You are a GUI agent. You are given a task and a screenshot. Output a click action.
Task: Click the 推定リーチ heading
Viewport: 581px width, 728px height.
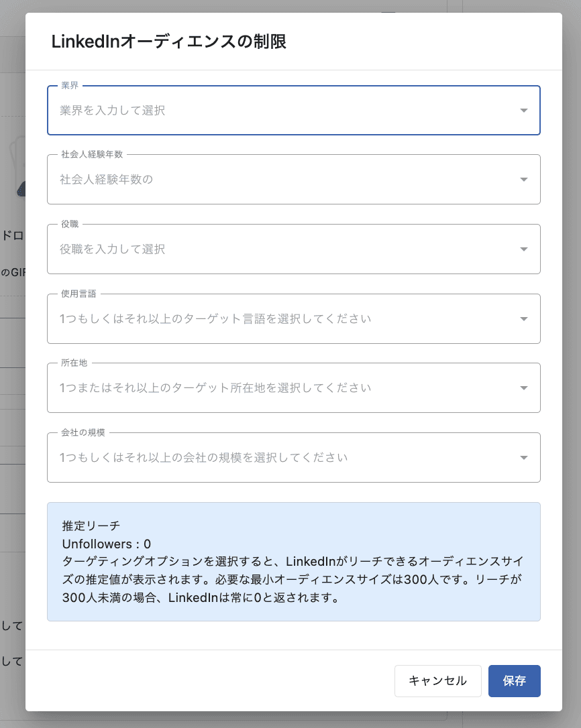tap(91, 526)
